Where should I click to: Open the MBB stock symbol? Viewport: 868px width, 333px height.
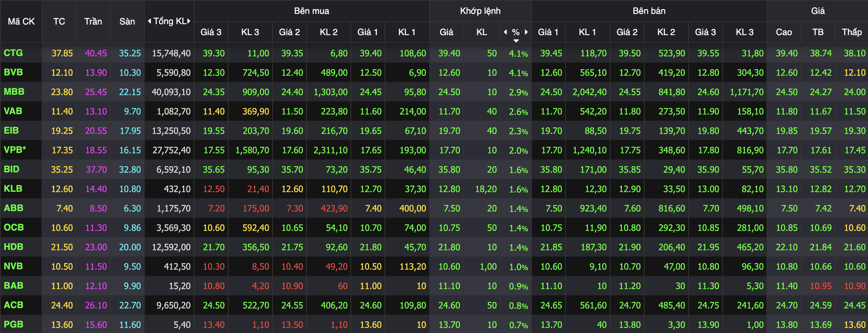[x=14, y=92]
